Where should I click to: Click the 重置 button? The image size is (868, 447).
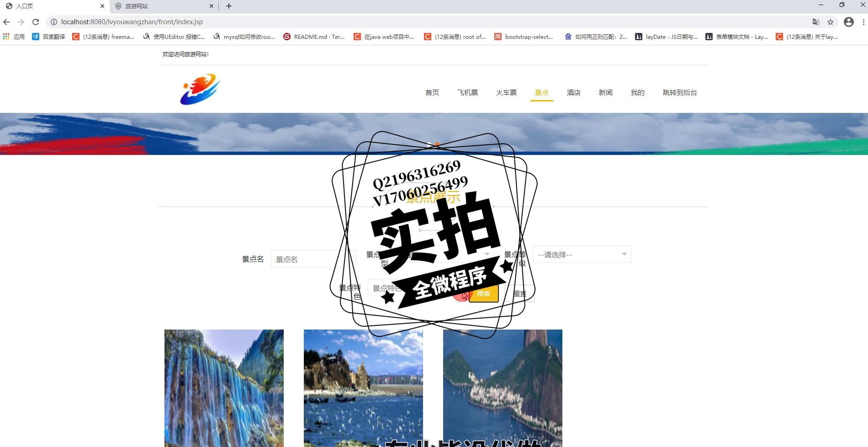point(520,293)
